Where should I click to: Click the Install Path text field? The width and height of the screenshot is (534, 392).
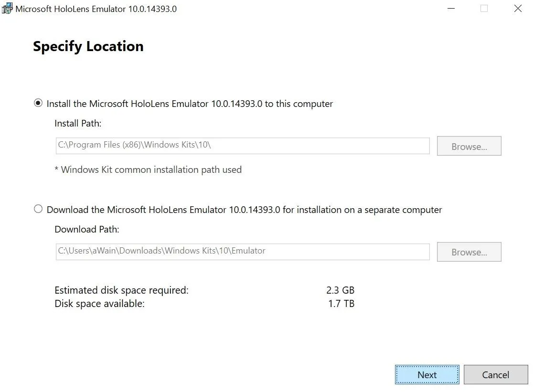(x=243, y=146)
